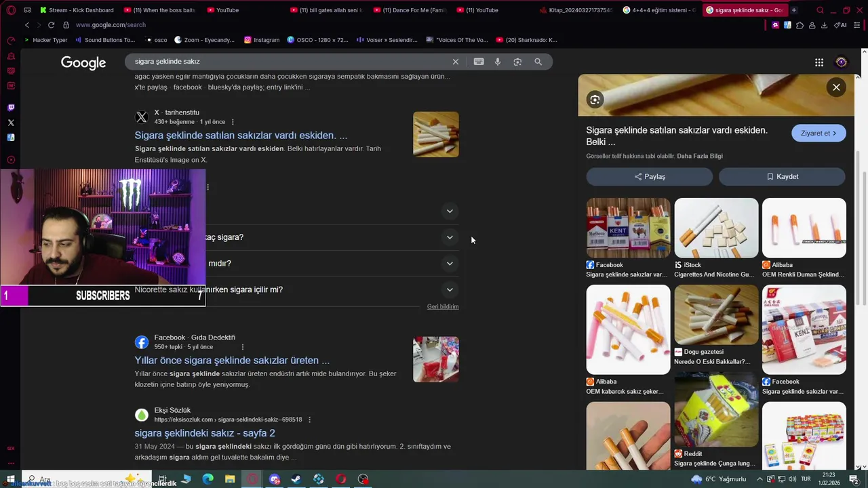This screenshot has width=868, height=488.
Task: Open Discord from the taskbar
Action: pos(275,479)
